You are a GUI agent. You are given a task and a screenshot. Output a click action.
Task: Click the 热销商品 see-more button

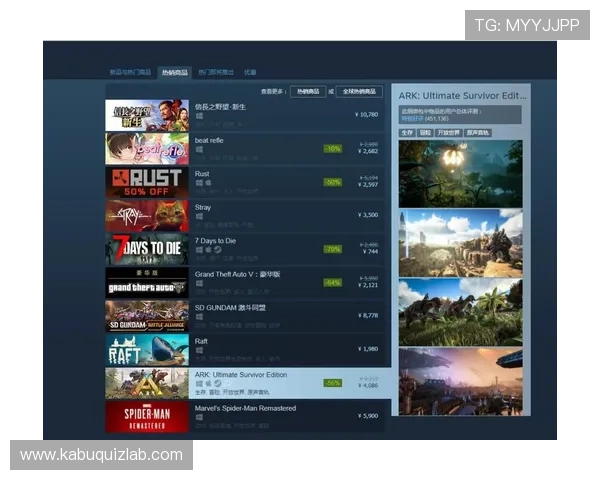[x=309, y=91]
